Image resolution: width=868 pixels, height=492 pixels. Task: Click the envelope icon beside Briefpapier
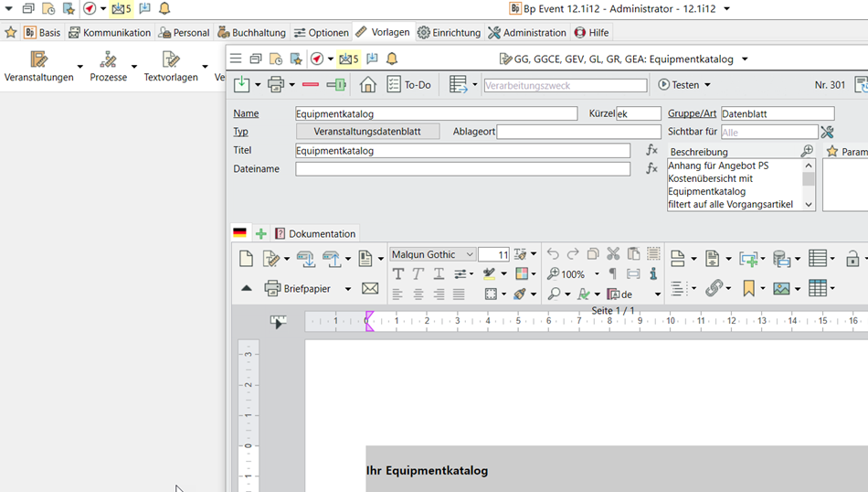pyautogui.click(x=370, y=289)
